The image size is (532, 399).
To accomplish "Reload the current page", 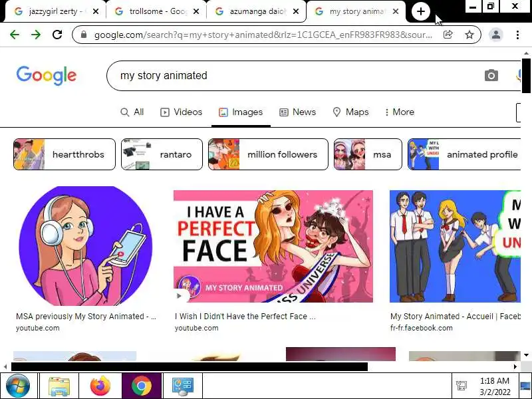I will [57, 35].
